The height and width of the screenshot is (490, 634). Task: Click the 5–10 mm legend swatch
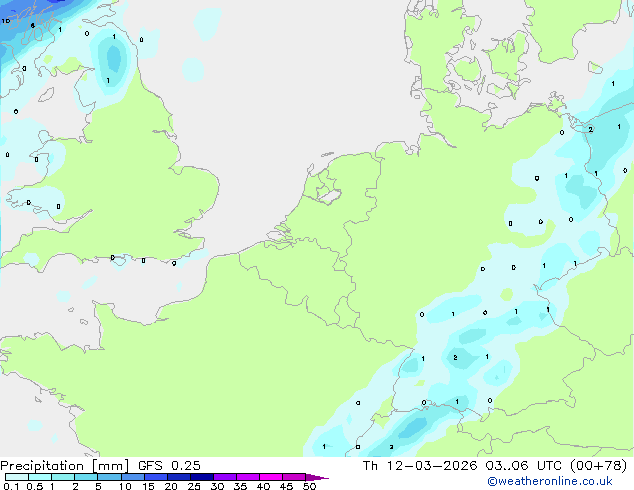pos(109,477)
